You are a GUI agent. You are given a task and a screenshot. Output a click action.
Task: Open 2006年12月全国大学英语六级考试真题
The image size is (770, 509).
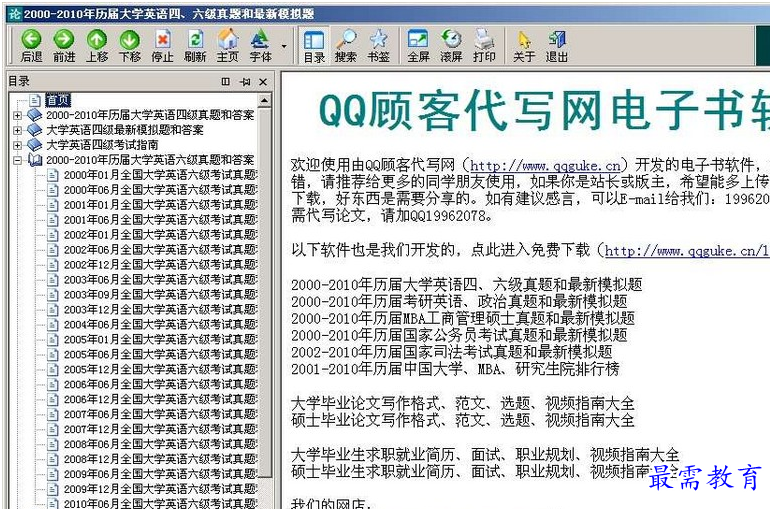[x=161, y=400]
